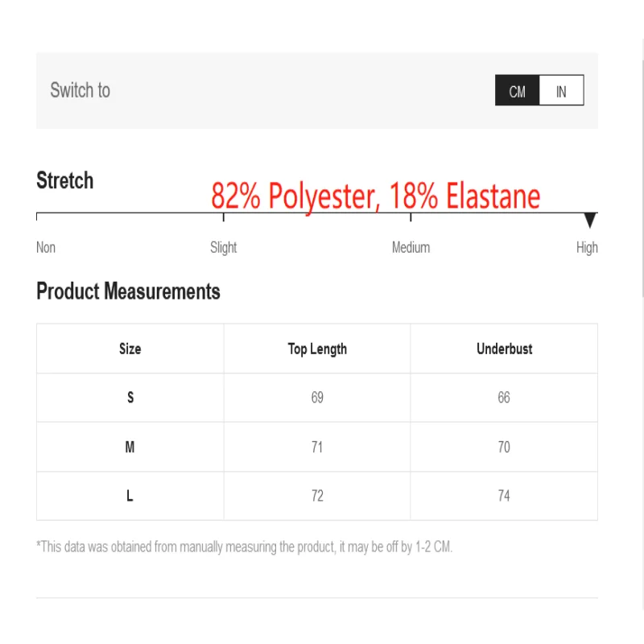Click the High stretch triangle marker

(590, 220)
